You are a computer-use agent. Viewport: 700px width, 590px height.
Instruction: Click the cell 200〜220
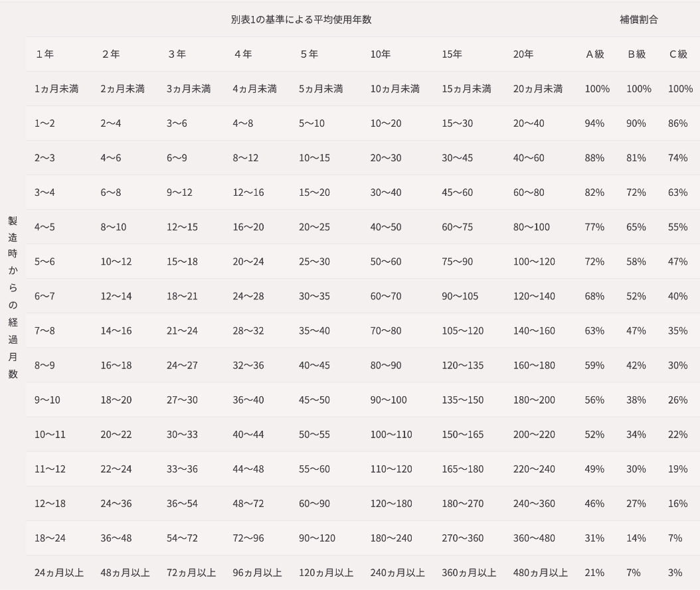[534, 435]
